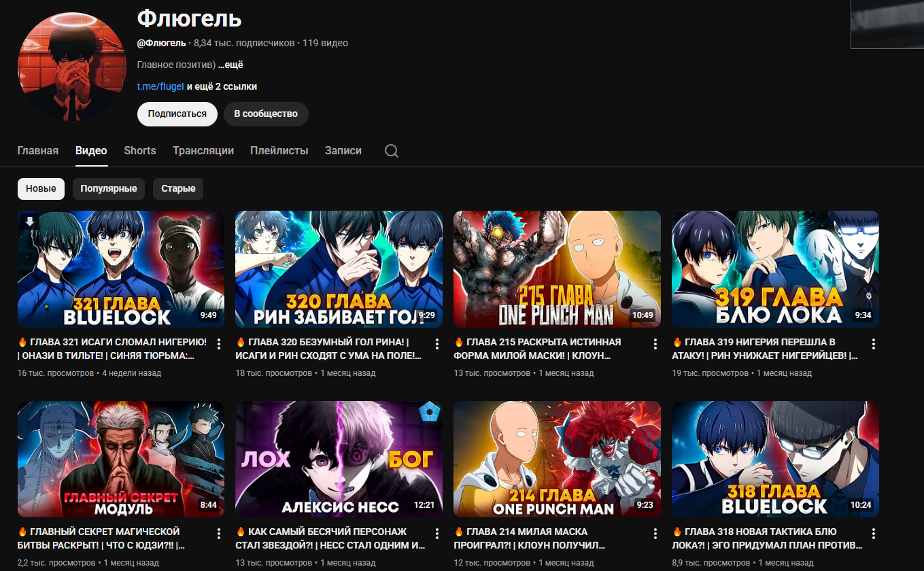This screenshot has height=571, width=924.
Task: Click the 12:21 duration badge
Action: click(x=424, y=505)
